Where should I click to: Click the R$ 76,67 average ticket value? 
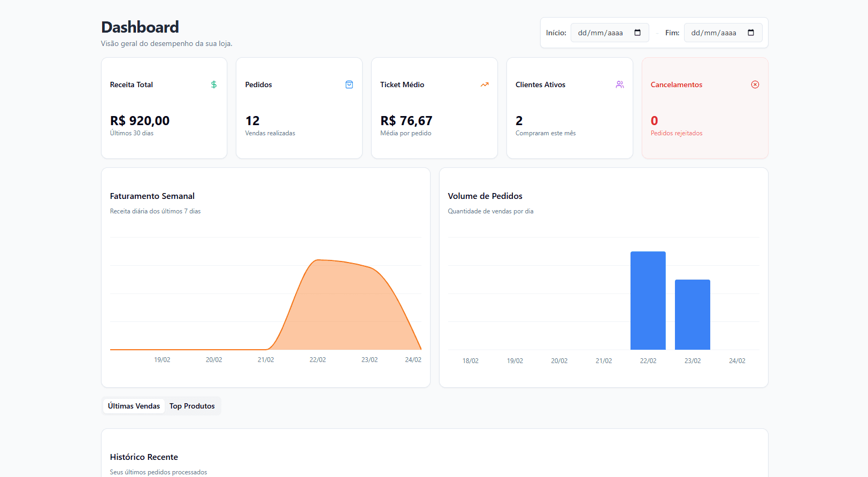pyautogui.click(x=406, y=121)
